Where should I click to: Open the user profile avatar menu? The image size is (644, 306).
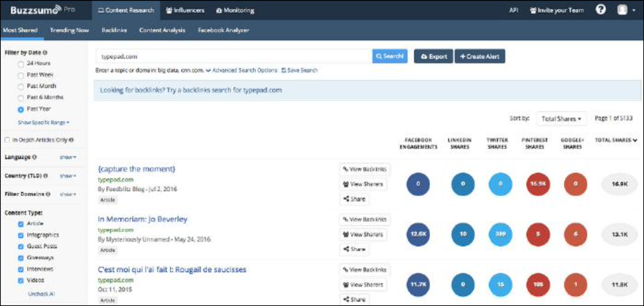tap(626, 10)
